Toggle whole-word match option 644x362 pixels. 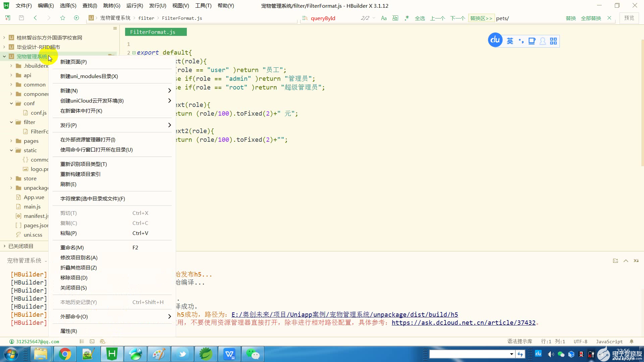click(x=395, y=18)
